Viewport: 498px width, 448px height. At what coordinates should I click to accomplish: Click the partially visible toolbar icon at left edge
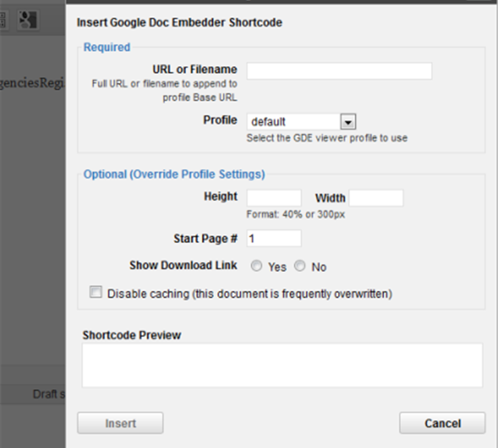pos(2,20)
